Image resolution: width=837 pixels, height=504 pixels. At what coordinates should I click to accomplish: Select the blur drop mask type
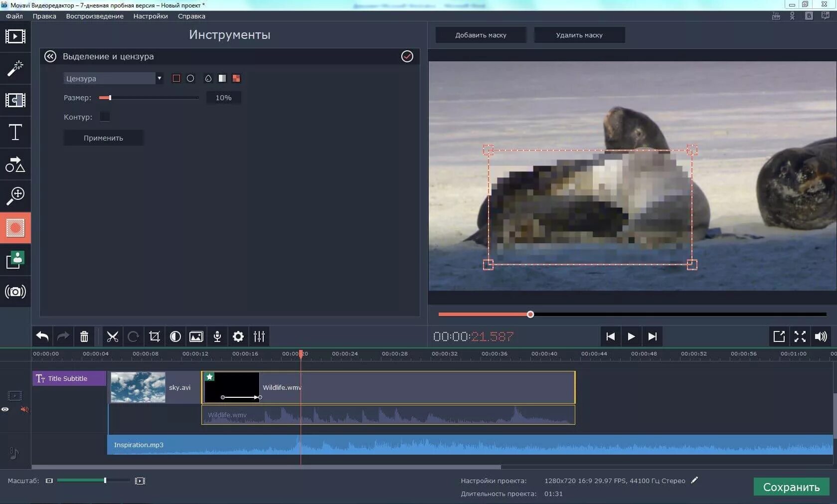208,78
